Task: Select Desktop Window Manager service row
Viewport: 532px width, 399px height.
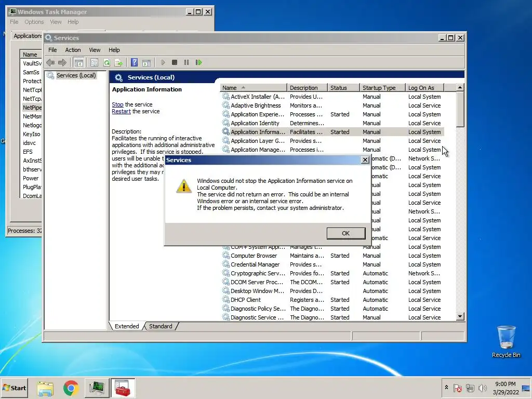Action: coord(332,291)
